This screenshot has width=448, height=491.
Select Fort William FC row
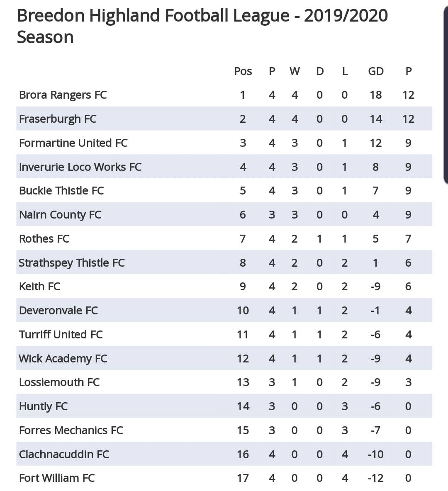click(224, 478)
